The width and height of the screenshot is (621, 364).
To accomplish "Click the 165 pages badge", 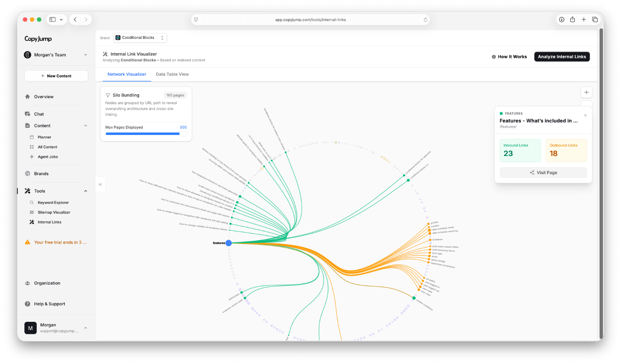I will coord(175,95).
